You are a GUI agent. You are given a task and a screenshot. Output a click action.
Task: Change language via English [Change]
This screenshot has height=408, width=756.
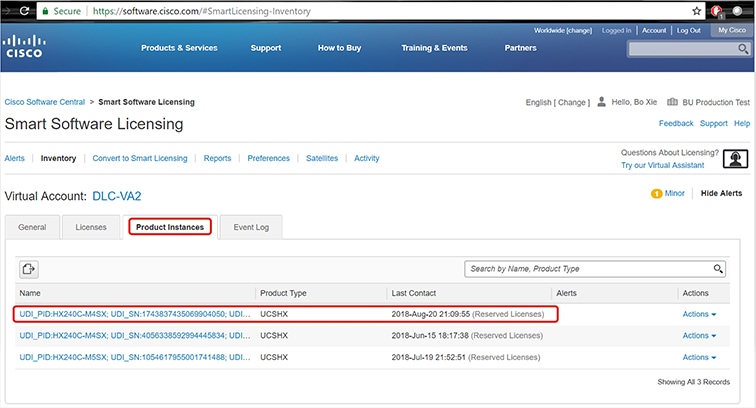[558, 102]
